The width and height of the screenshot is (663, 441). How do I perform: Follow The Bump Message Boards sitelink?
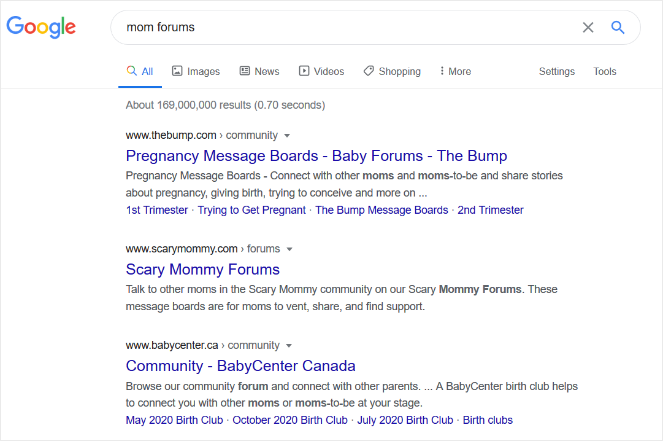point(381,210)
